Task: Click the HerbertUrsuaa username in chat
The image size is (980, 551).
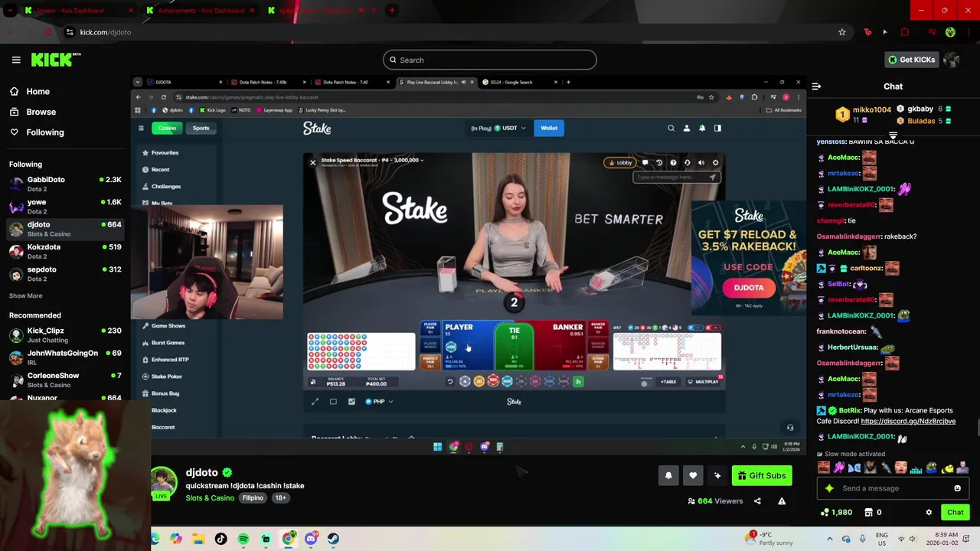Action: coord(852,347)
